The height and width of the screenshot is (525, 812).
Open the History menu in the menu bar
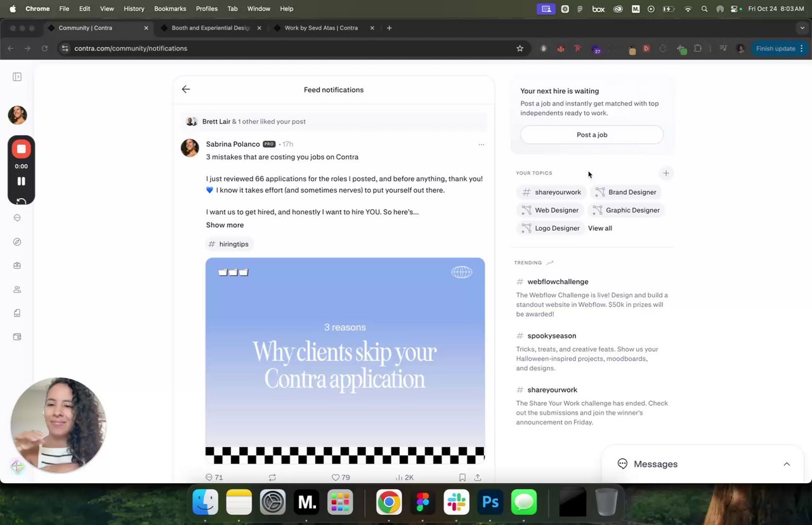coord(134,9)
